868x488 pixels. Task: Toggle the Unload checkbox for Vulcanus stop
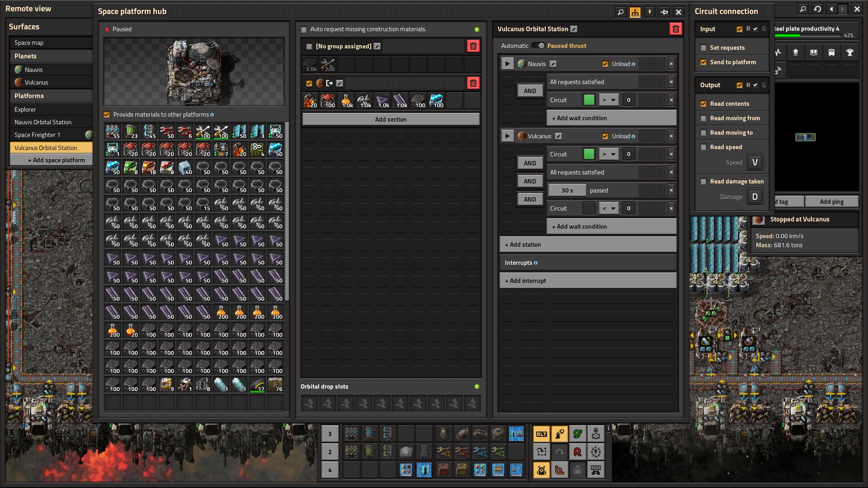605,136
